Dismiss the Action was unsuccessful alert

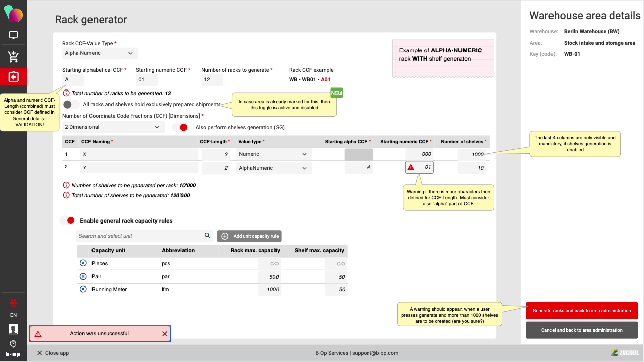[x=165, y=334]
